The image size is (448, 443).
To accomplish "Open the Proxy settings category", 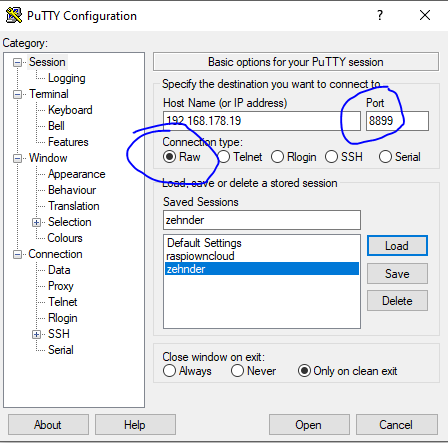I will click(x=61, y=286).
